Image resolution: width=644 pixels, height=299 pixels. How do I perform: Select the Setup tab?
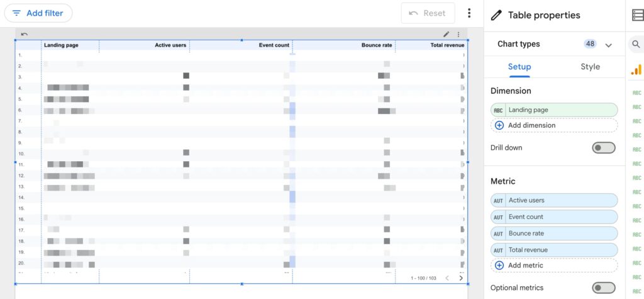pos(519,67)
